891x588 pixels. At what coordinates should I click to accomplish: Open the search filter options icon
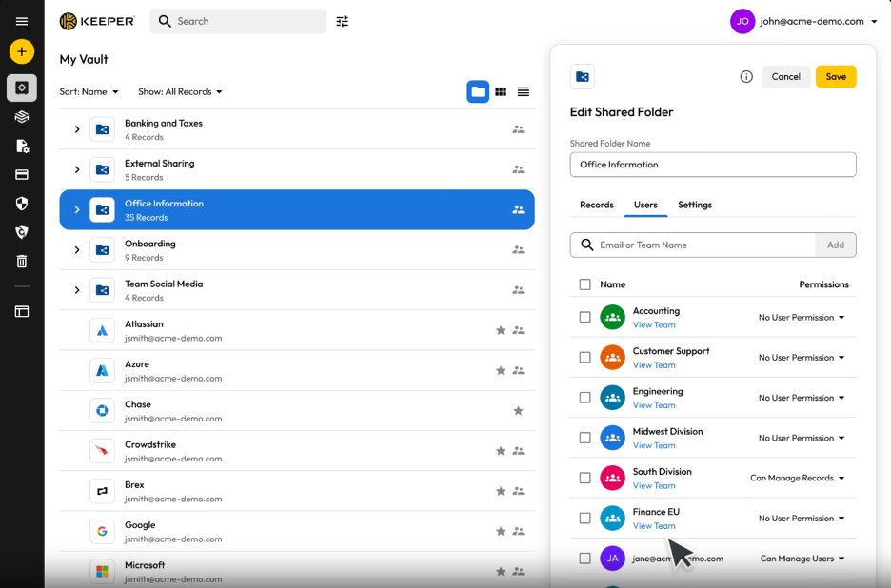343,21
